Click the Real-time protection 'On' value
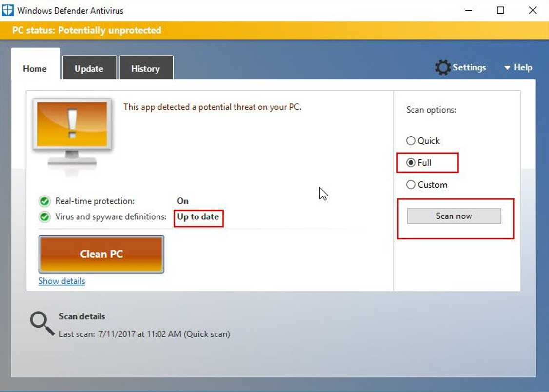549x392 pixels. pos(183,201)
